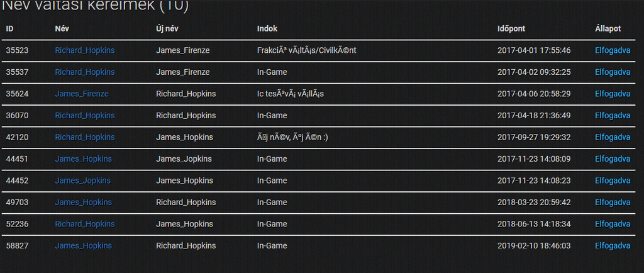The width and height of the screenshot is (644, 273).
Task: Open Richard_Hopkins link in row 35523
Action: pos(85,50)
